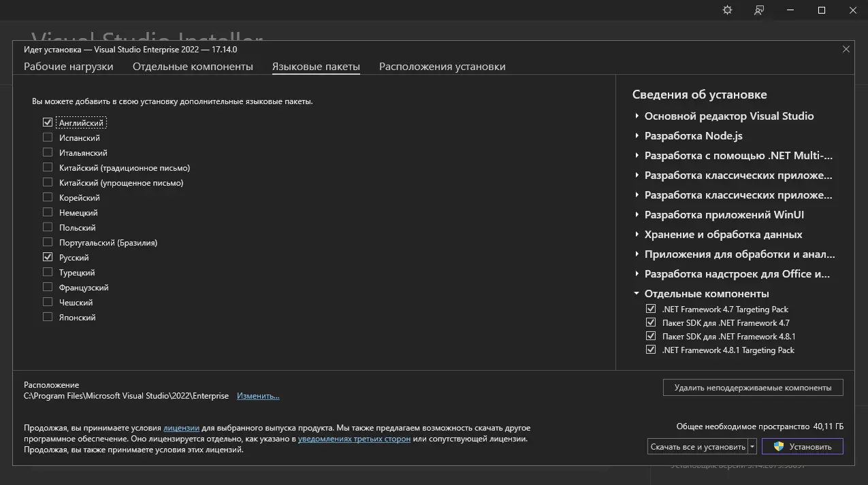Click the Change location link

pos(258,396)
